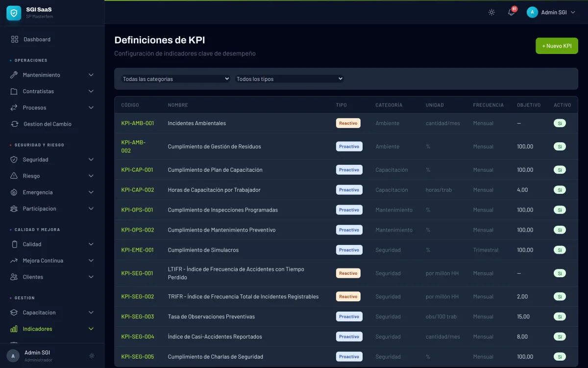Select the Indicadores bar chart icon
The width and height of the screenshot is (588, 368).
coord(14,329)
